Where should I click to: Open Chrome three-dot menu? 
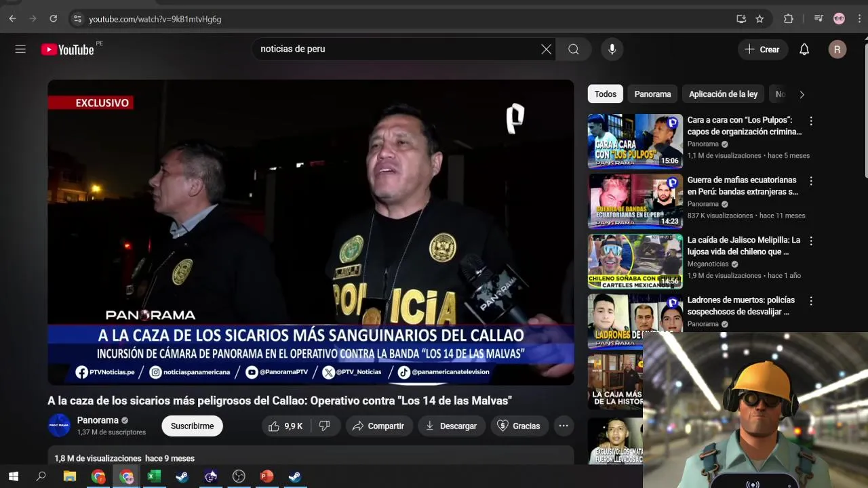[x=859, y=19]
